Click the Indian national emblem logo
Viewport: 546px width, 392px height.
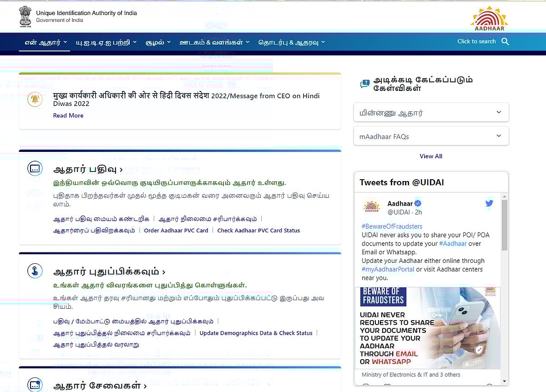pos(25,17)
